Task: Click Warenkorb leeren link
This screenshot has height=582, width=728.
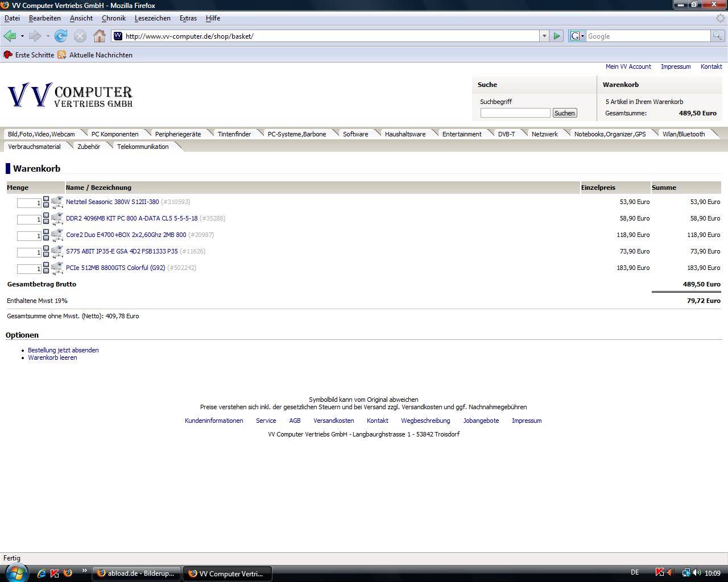Action: [x=52, y=357]
